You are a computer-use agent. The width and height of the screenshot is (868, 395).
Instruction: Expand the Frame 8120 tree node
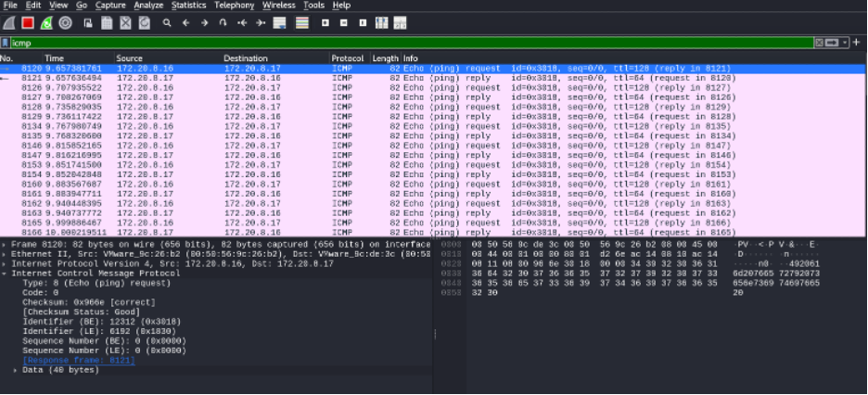pyautogui.click(x=4, y=245)
